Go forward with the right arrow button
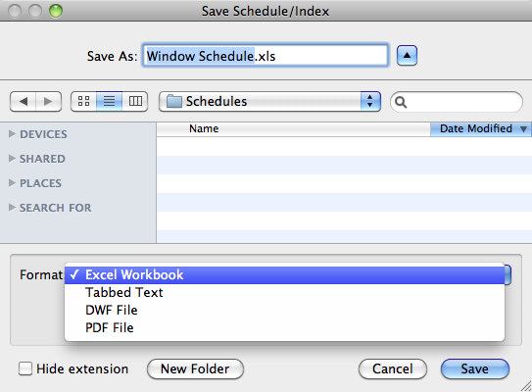Image resolution: width=532 pixels, height=392 pixels. click(49, 101)
